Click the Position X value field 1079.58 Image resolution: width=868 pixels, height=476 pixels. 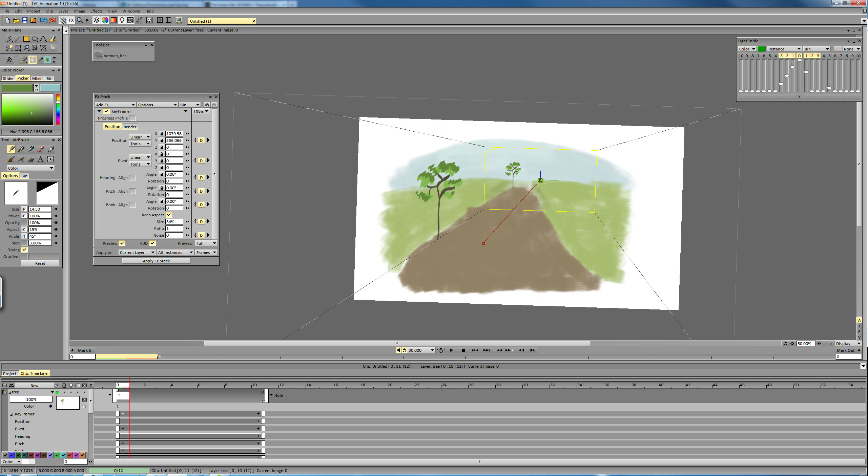[x=174, y=133]
